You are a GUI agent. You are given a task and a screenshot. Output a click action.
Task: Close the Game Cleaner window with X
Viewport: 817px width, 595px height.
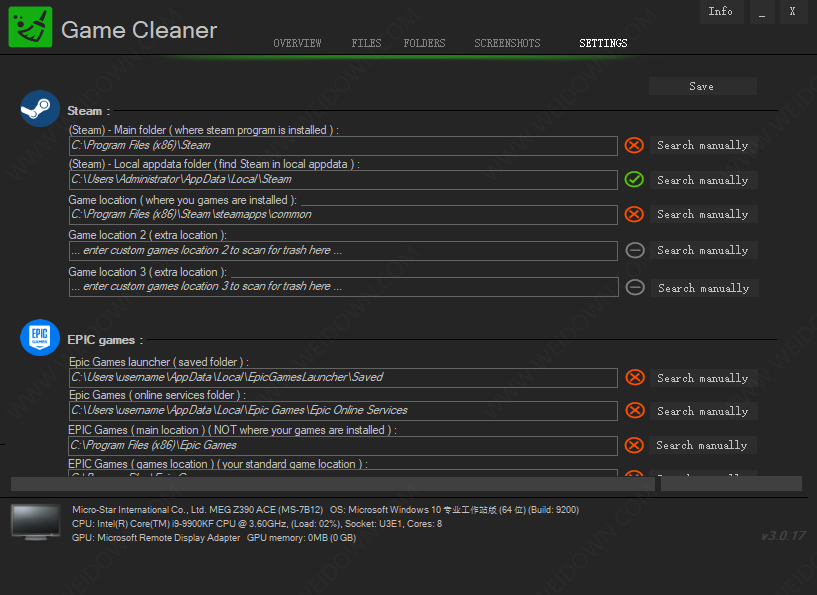[793, 11]
